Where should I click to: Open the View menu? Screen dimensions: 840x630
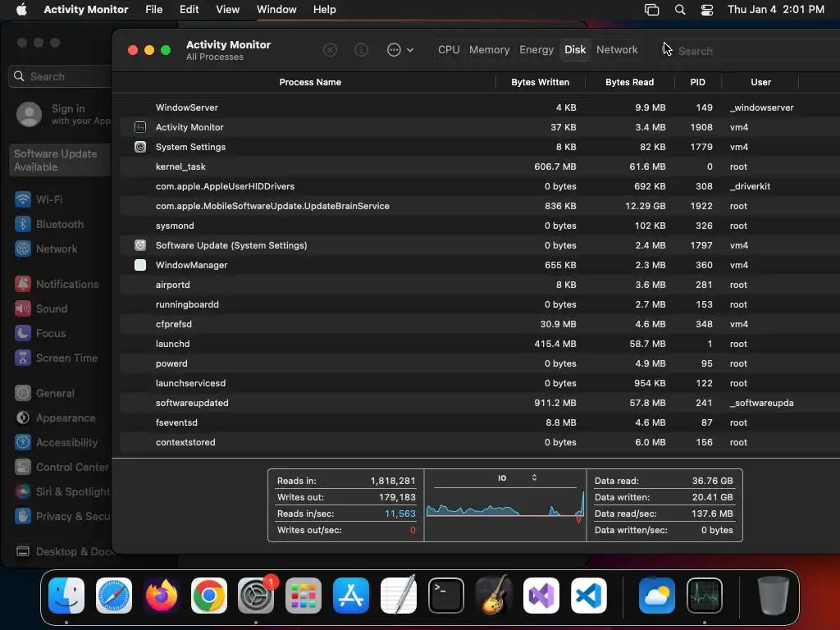(x=228, y=9)
